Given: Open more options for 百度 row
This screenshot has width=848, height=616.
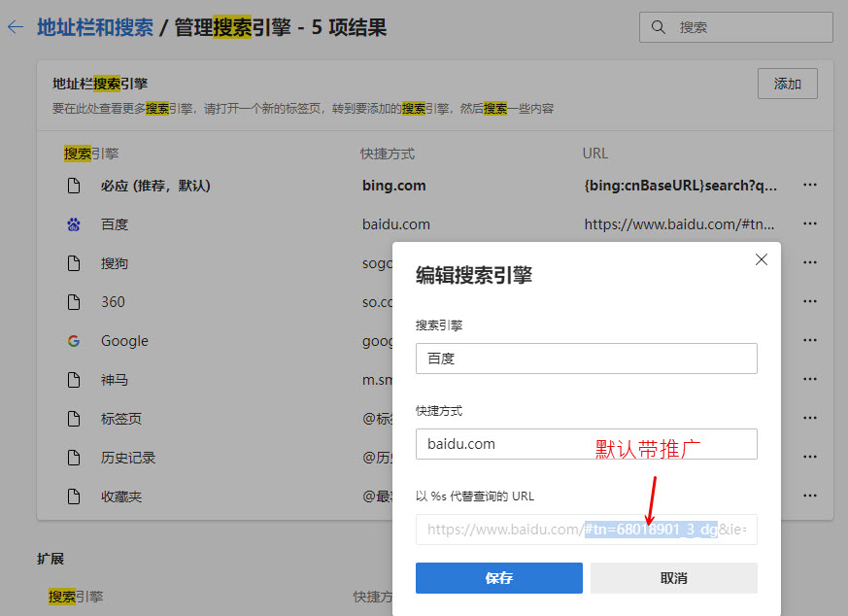Looking at the screenshot, I should pos(809,223).
